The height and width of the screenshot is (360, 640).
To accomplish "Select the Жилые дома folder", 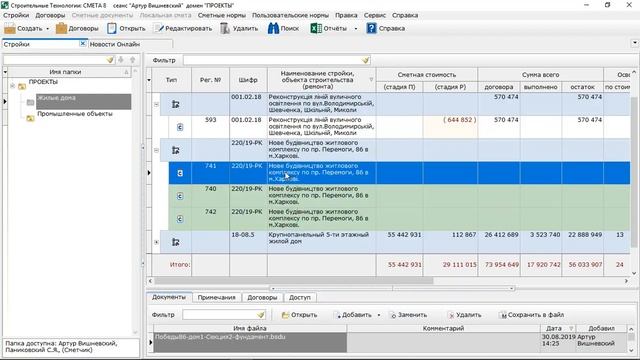I will coord(84,102).
